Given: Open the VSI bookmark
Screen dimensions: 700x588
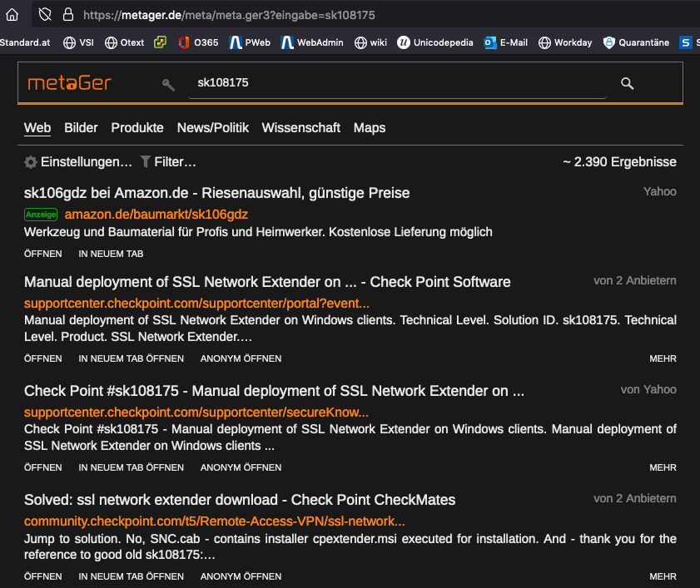Looking at the screenshot, I should pos(78,42).
